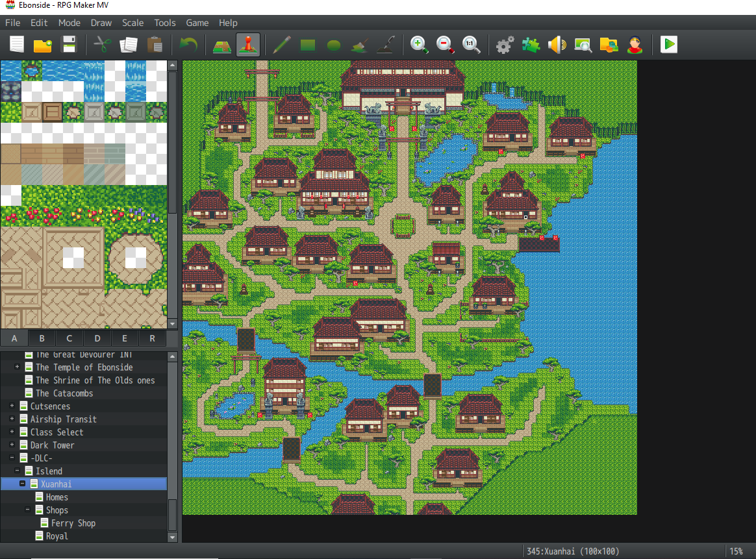Select the Shadow Pen tool

tap(386, 45)
